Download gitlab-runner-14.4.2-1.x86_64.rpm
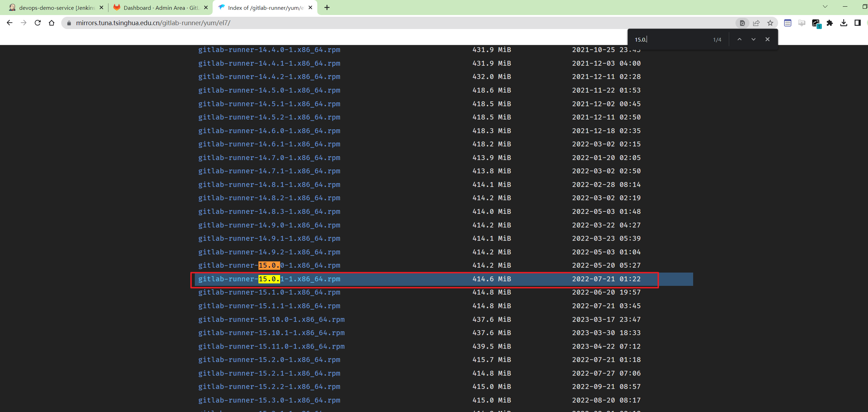Viewport: 868px width, 412px height. 269,77
